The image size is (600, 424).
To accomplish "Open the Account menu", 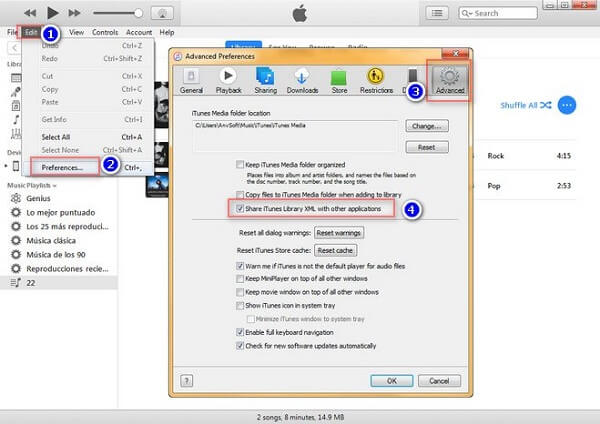I will [x=139, y=32].
